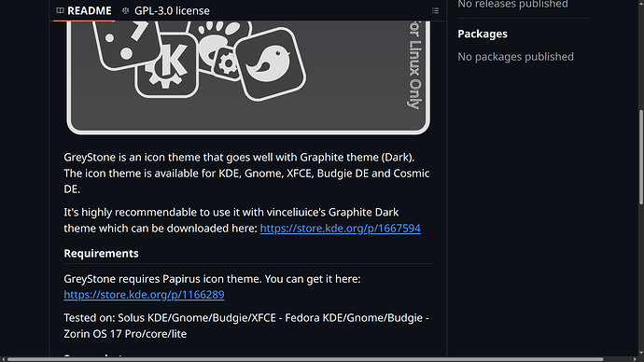The width and height of the screenshot is (644, 362).
Task: Click the Requirements heading
Action: [x=101, y=253]
